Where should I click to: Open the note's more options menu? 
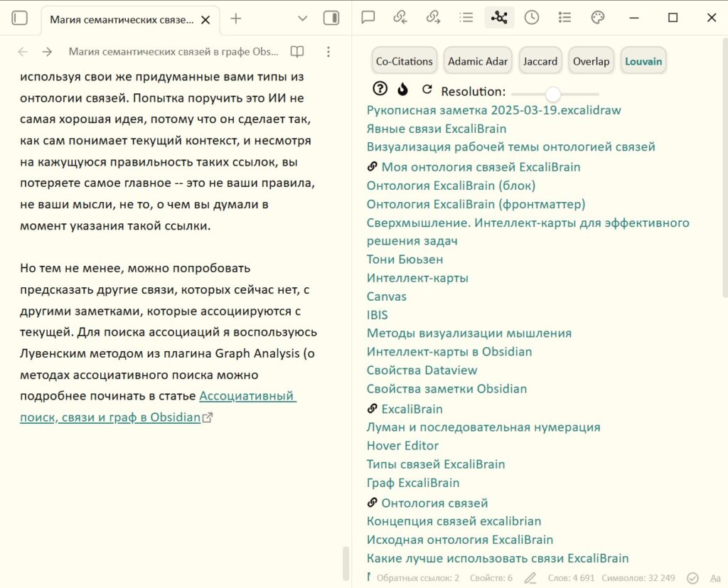pos(328,52)
